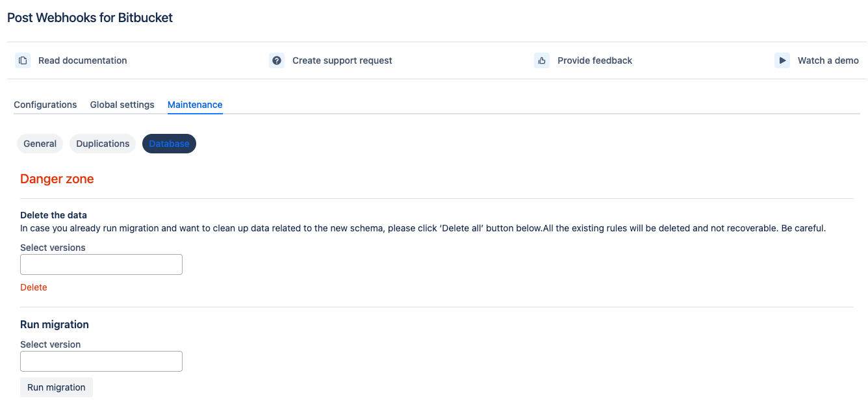Open the Read documentation text link

[x=83, y=60]
